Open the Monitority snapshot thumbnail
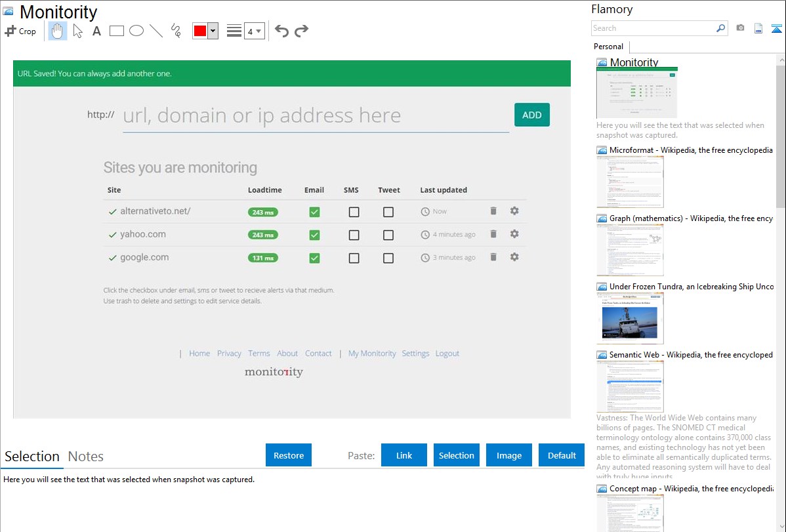786x532 pixels. pos(636,93)
